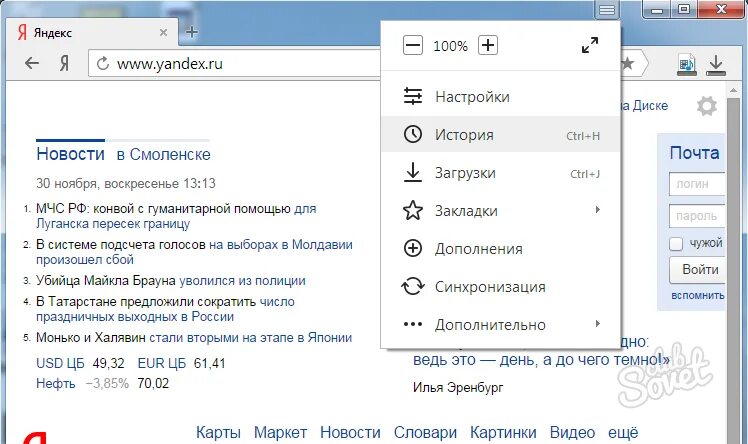Open a new tab with plus

pyautogui.click(x=192, y=32)
